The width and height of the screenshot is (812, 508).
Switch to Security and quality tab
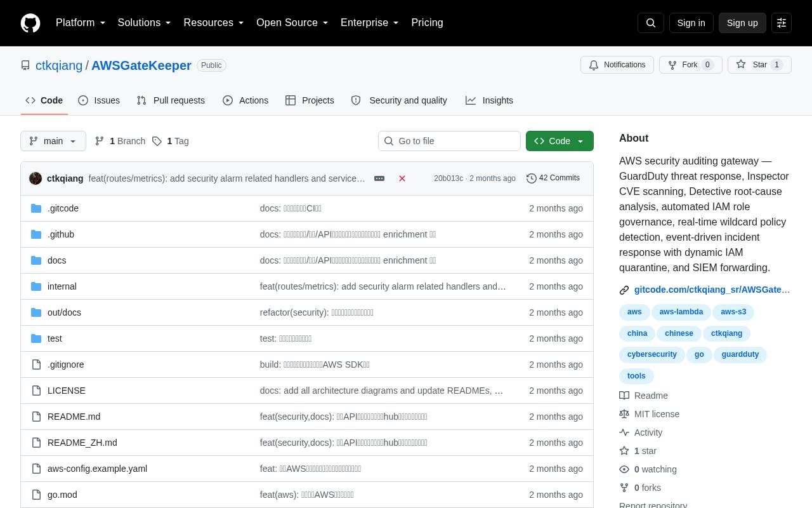399,100
